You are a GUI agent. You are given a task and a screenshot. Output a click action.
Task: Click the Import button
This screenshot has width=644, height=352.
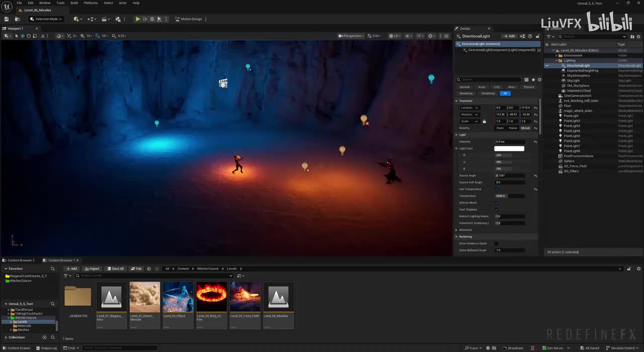[x=92, y=269]
